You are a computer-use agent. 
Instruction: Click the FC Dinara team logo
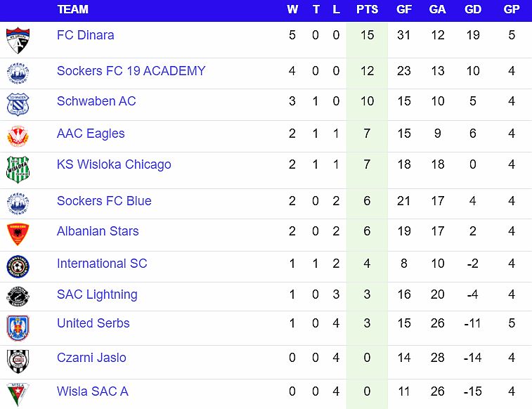point(17,40)
